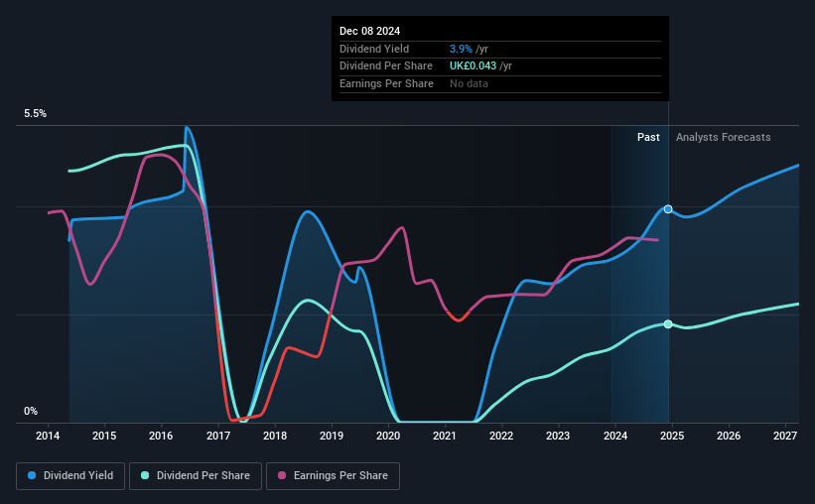Click the 2014 axis label
The height and width of the screenshot is (504, 815).
pyautogui.click(x=48, y=436)
